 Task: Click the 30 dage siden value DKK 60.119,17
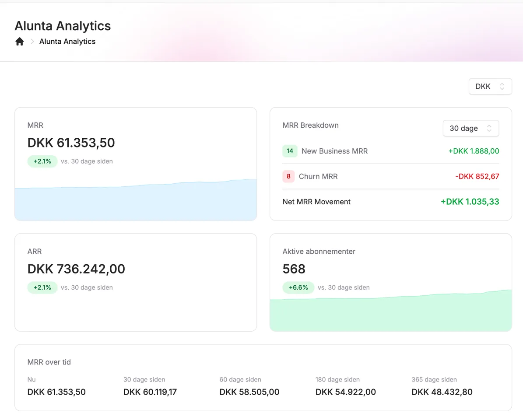point(150,392)
